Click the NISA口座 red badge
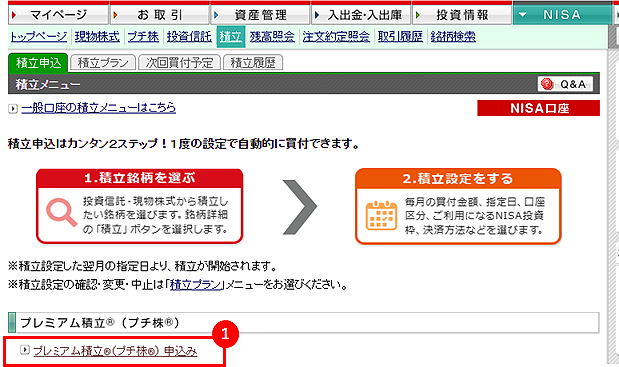Screen dimensions: 619x367 pyautogui.click(x=538, y=108)
